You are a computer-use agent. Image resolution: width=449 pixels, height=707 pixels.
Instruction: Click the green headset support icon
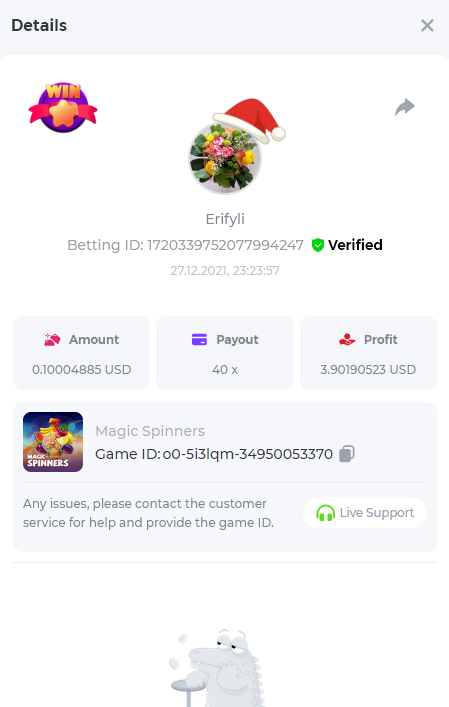325,513
